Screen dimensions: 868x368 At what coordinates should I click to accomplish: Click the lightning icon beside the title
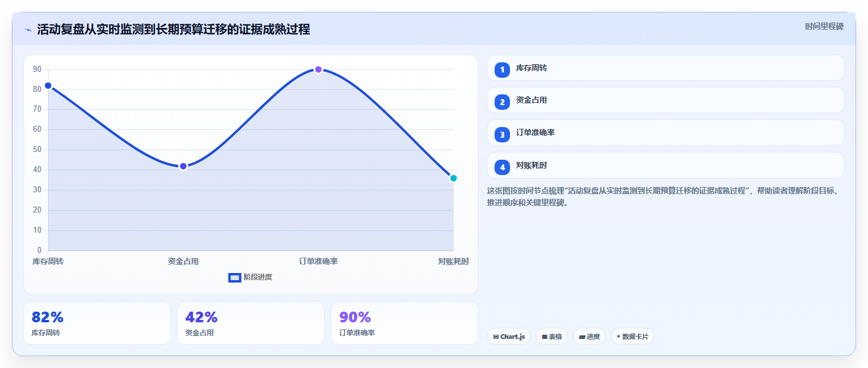(28, 30)
